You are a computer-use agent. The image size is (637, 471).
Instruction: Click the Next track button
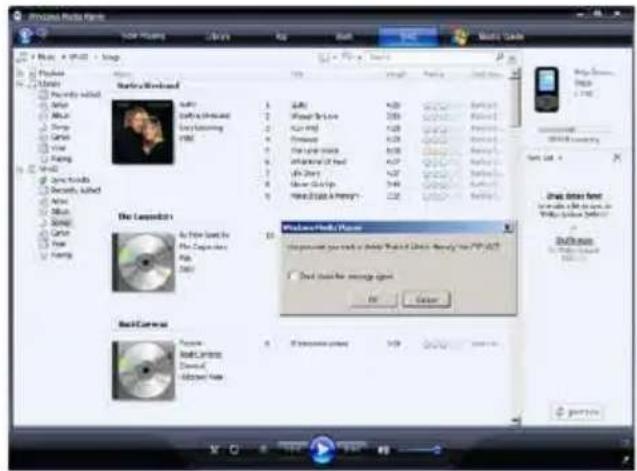point(352,448)
